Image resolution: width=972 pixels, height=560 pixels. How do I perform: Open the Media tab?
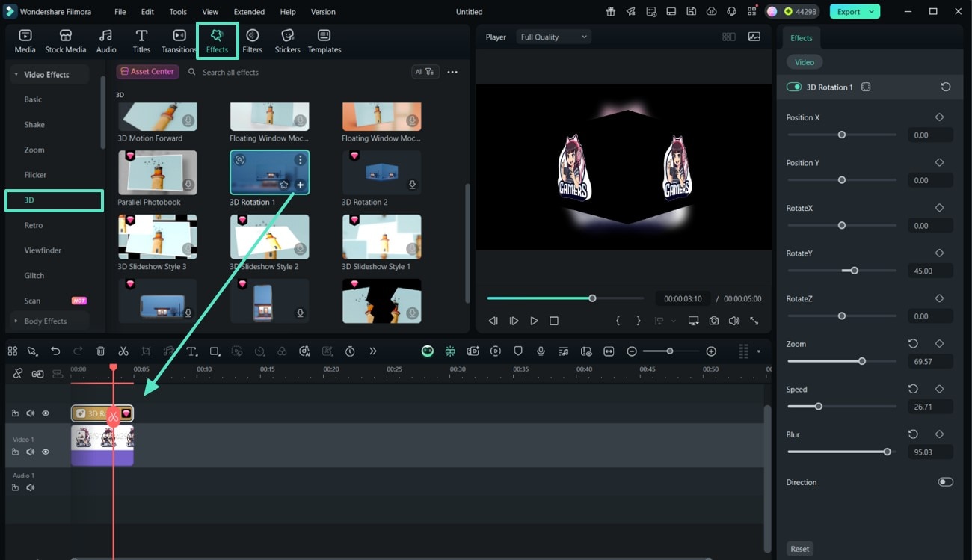pos(25,41)
